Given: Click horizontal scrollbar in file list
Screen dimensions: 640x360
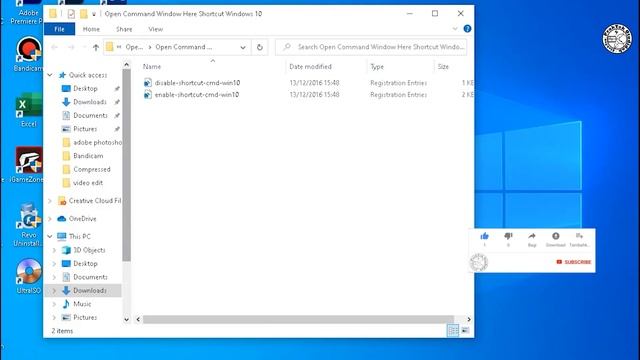Looking at the screenshot, I should [x=298, y=319].
